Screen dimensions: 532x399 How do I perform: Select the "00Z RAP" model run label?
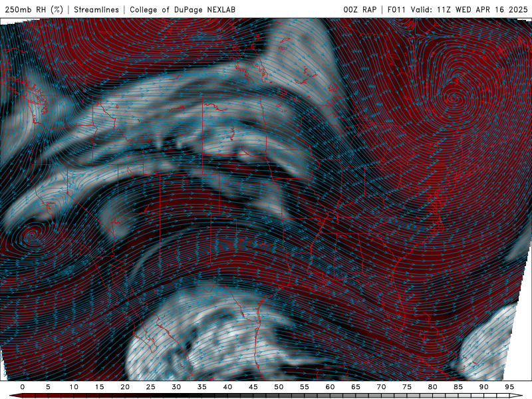pyautogui.click(x=360, y=9)
